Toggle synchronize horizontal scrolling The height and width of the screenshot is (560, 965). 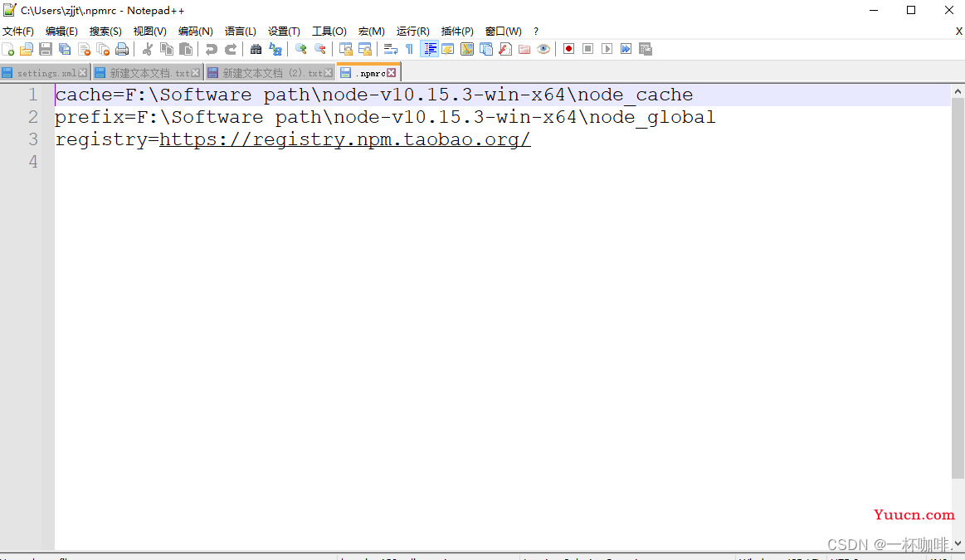[x=365, y=49]
